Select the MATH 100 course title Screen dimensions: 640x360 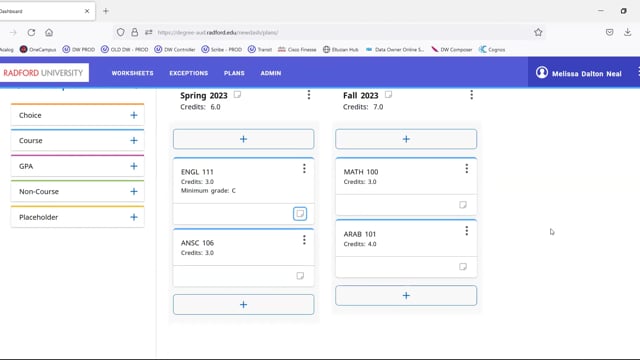[x=361, y=172]
